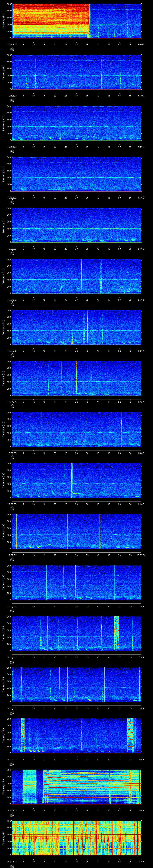
Task: Click the spectrogram panel starting at 20:01:00
Action: coord(77,633)
